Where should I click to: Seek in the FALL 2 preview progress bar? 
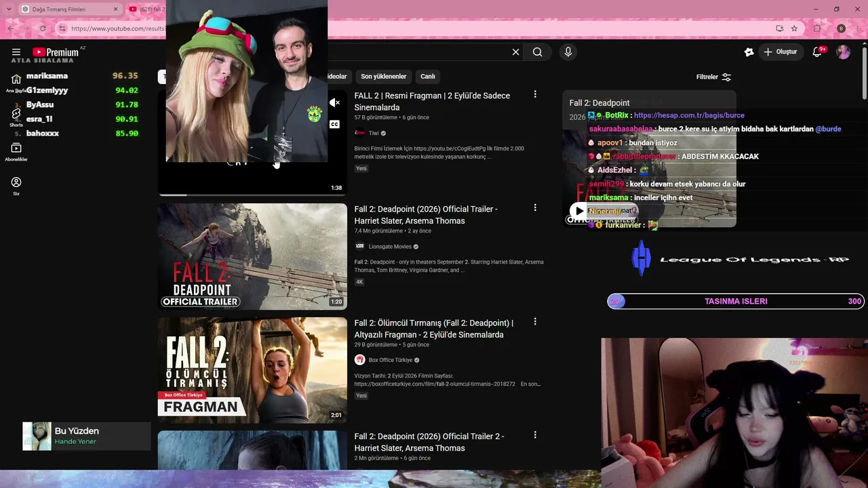252,195
